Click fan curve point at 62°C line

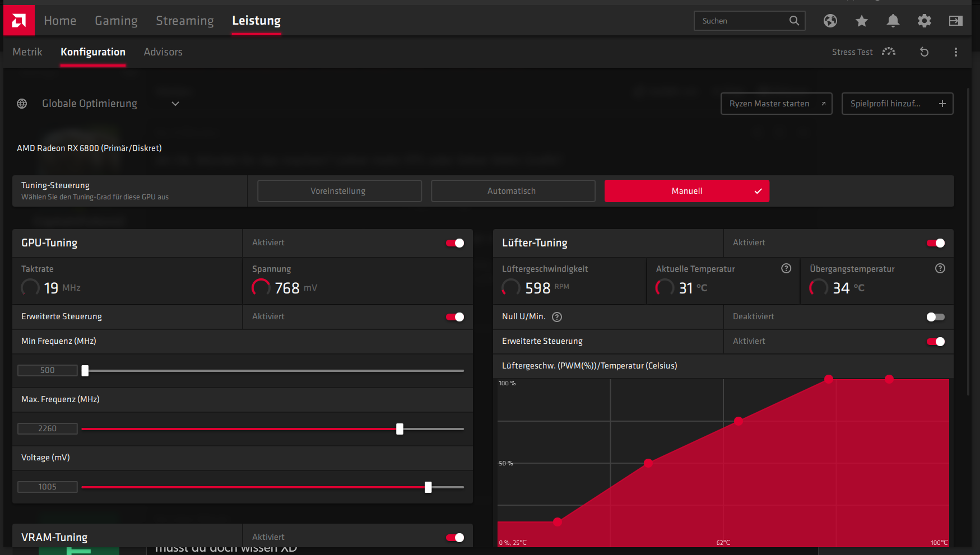[739, 421]
